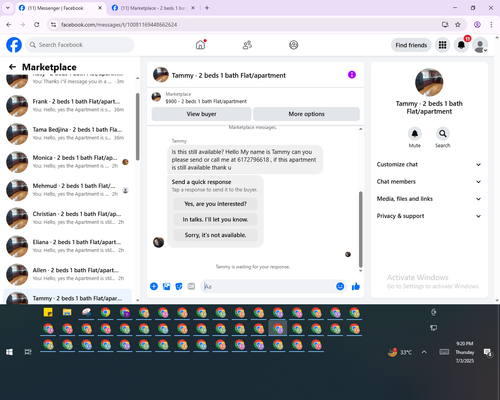Open the Chrome three-dot menu
The width and height of the screenshot is (500, 400).
491,24
